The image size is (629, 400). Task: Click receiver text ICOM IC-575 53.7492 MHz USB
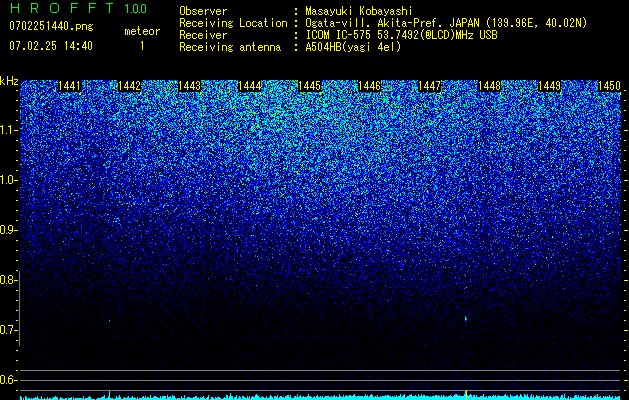401,35
